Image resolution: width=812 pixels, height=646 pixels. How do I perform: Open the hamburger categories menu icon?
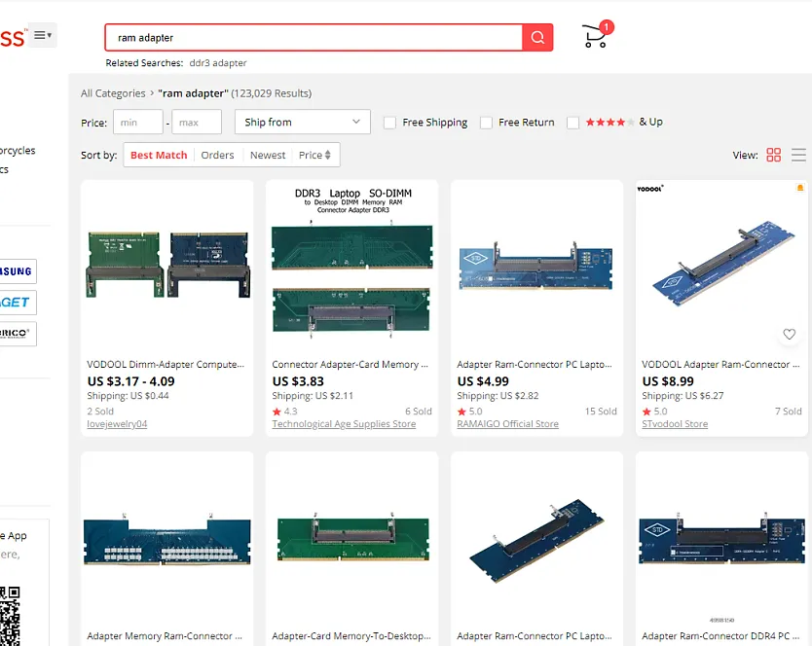(x=42, y=36)
